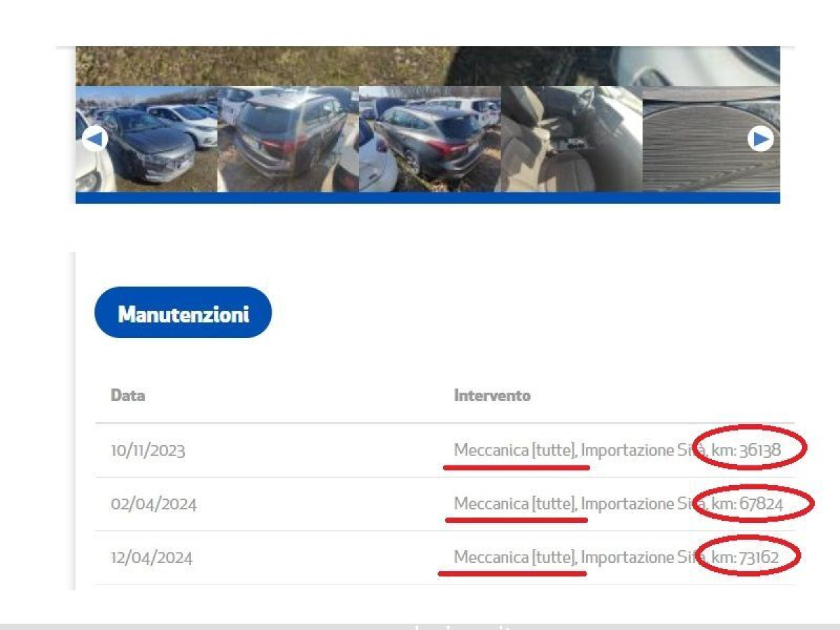
Task: Click the previous photo arrow in carousel
Action: coord(94,140)
